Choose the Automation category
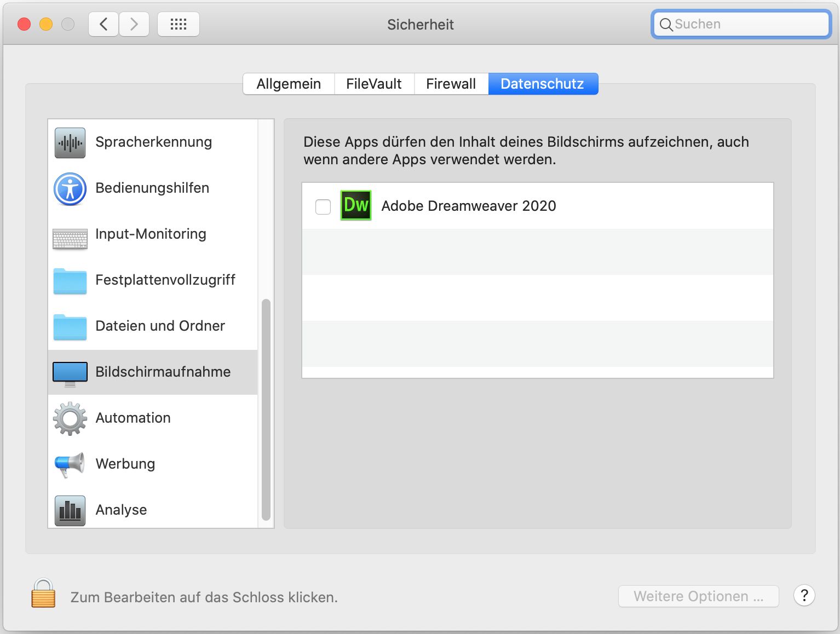840x634 pixels. click(x=153, y=419)
